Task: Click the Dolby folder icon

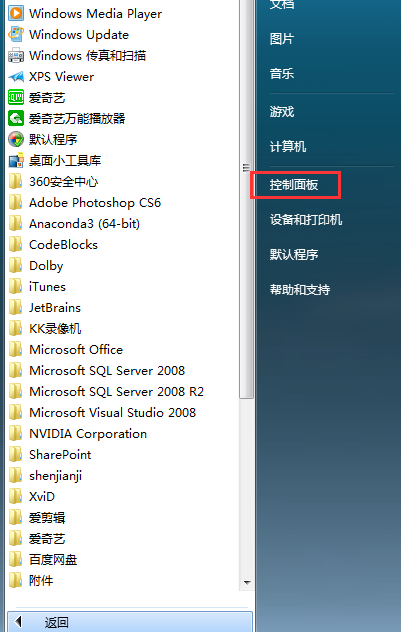Action: tap(16, 265)
